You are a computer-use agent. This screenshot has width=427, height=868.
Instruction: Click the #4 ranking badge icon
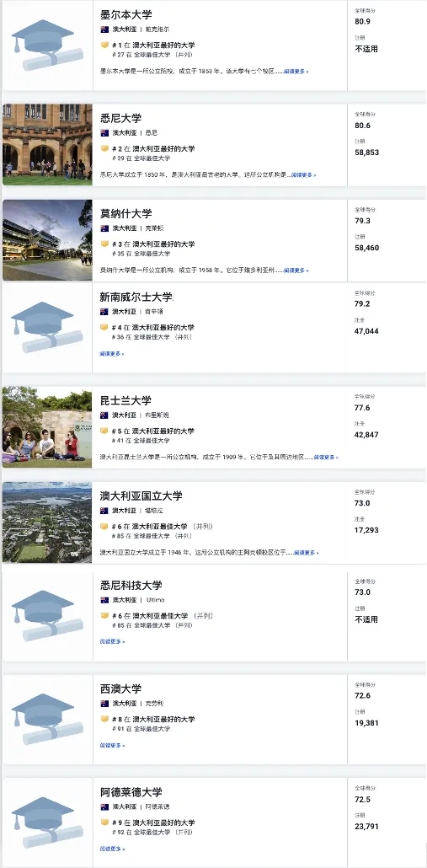click(104, 327)
